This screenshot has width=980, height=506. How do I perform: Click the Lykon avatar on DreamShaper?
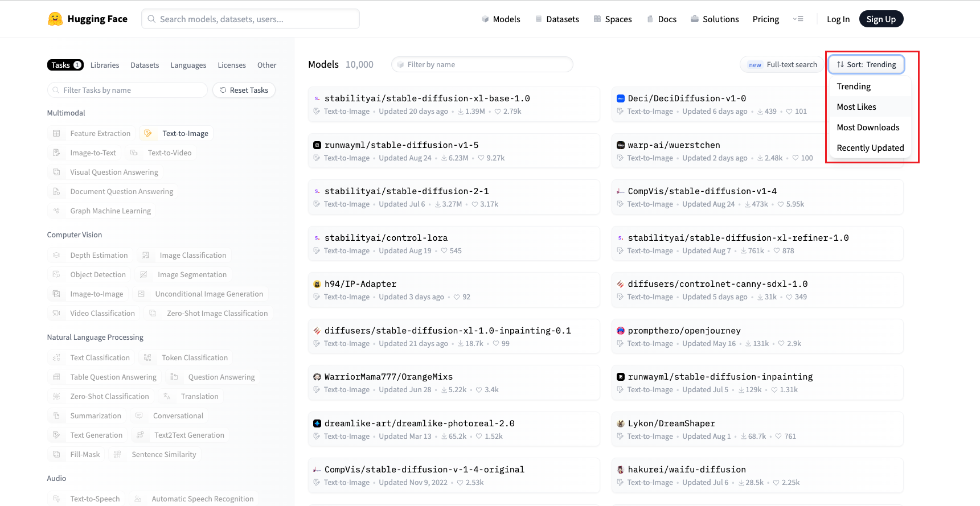tap(621, 423)
